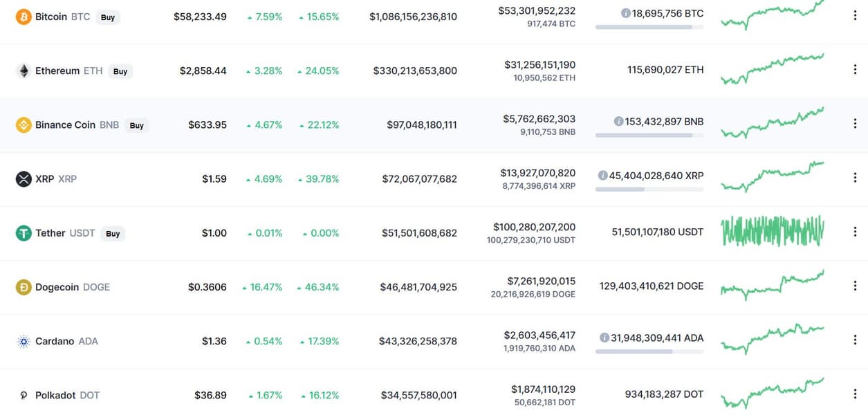
Task: Click the Binance Coin logo icon
Action: [24, 125]
